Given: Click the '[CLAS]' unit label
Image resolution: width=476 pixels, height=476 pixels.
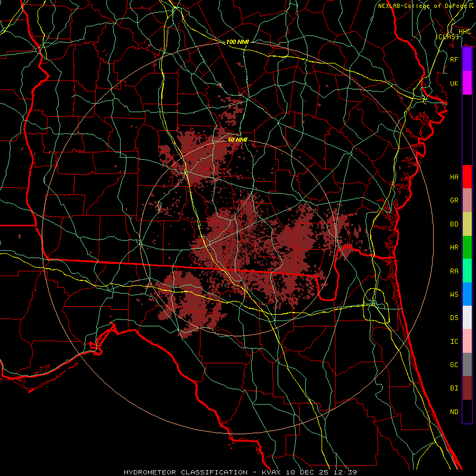Looking at the screenshot, I should coord(447,36).
